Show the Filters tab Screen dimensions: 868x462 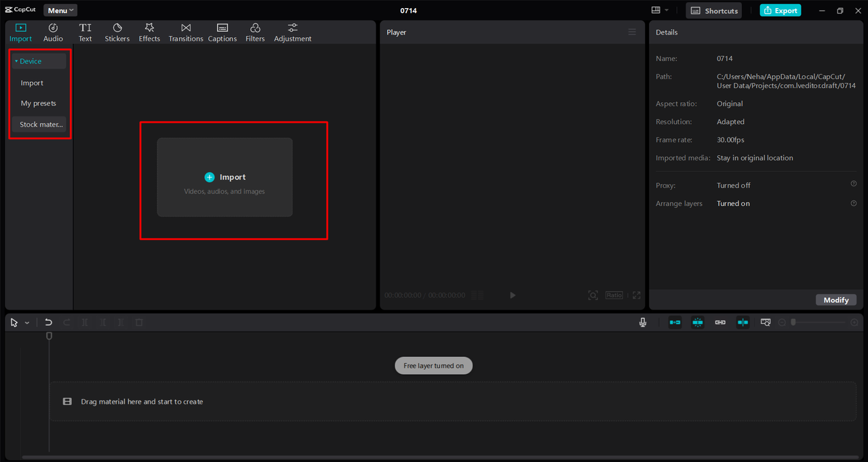[255, 33]
